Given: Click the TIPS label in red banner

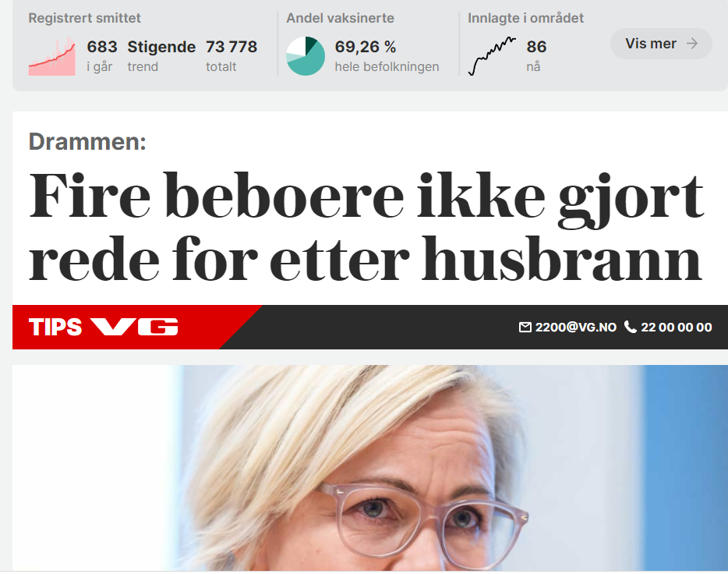Looking at the screenshot, I should 55,327.
